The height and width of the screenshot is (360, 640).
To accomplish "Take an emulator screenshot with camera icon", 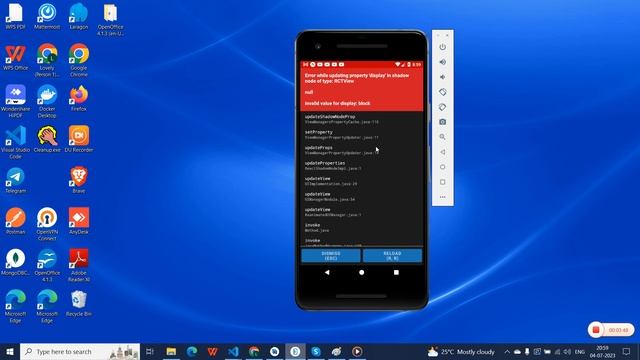I will (x=442, y=122).
